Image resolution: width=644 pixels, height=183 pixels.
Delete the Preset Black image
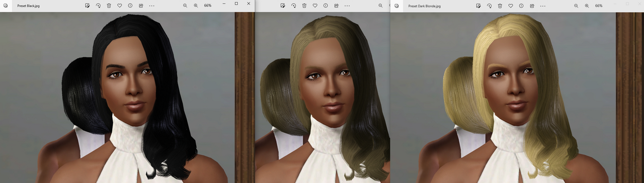pos(109,6)
